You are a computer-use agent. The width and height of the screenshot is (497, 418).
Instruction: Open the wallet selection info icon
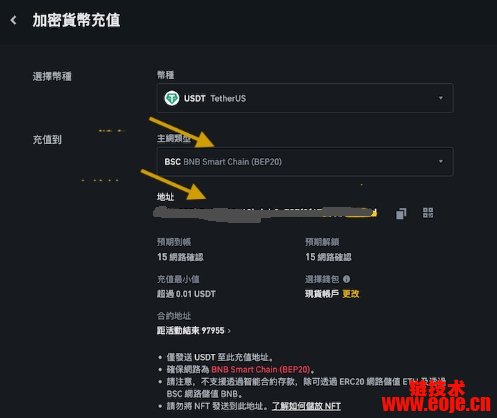pyautogui.click(x=347, y=279)
